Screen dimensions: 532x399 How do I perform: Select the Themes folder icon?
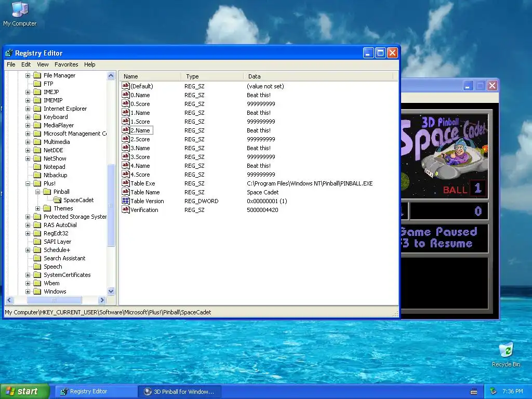[x=47, y=208]
